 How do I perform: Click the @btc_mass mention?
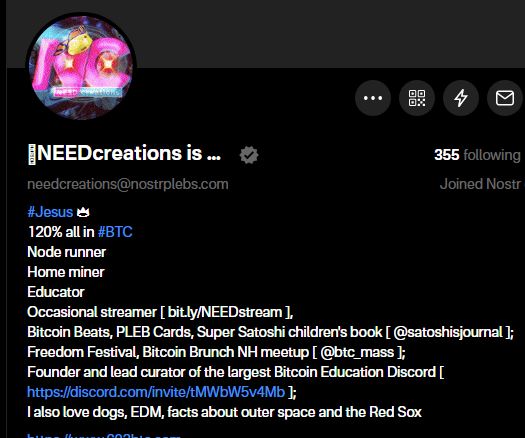[357, 352]
